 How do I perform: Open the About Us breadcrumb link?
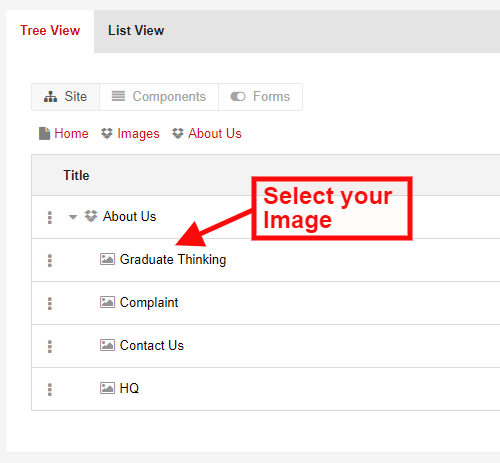pyautogui.click(x=215, y=133)
